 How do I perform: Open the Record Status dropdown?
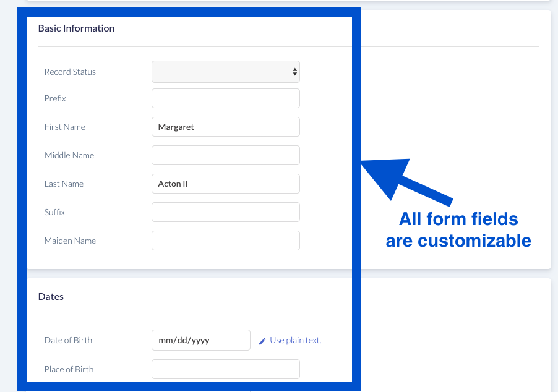(226, 72)
